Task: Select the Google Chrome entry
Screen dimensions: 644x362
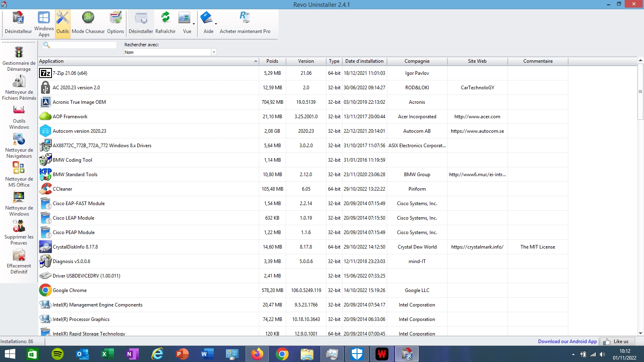Action: click(x=303, y=290)
